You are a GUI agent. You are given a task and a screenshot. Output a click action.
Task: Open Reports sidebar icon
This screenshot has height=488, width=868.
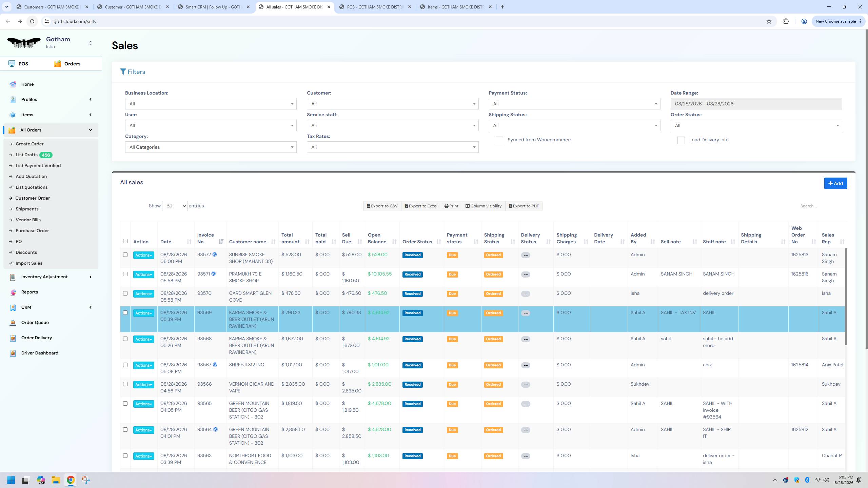[13, 292]
